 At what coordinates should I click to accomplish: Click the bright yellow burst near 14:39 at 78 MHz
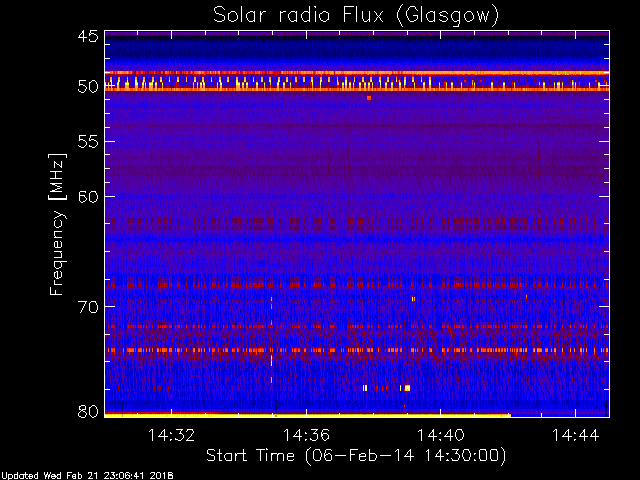[407, 388]
